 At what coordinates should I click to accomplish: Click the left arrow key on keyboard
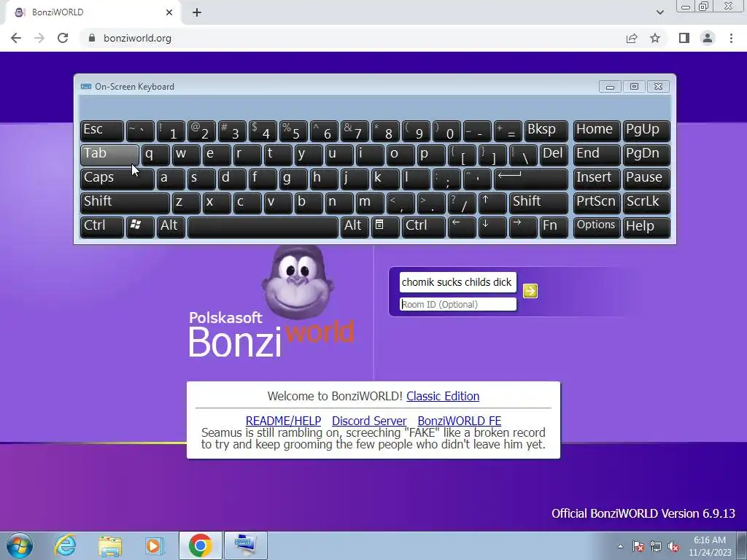click(462, 226)
